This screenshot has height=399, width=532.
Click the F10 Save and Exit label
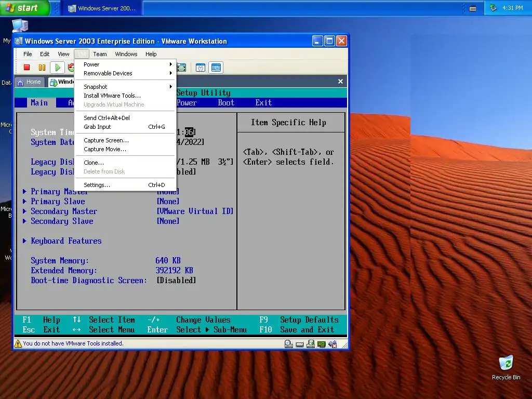(297, 329)
